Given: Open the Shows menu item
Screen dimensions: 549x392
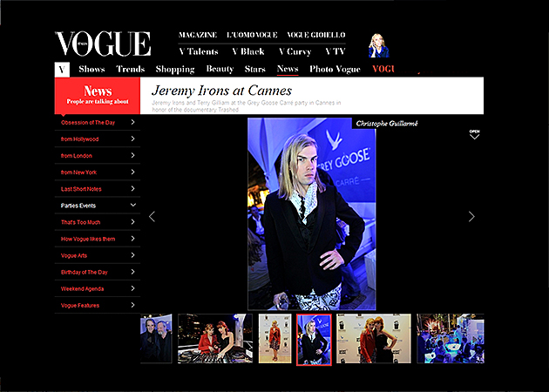Looking at the screenshot, I should (91, 69).
